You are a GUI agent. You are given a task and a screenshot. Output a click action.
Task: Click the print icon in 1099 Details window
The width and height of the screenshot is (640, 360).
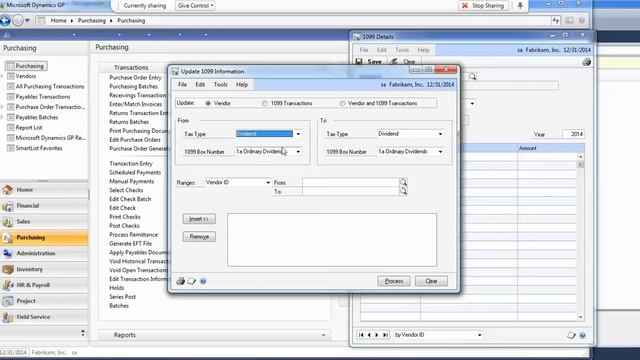click(x=587, y=62)
